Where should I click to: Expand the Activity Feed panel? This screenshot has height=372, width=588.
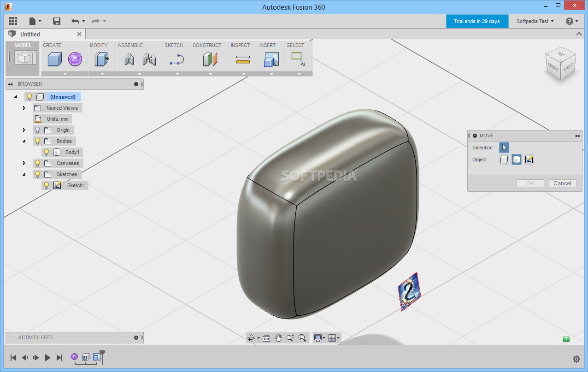(136, 337)
